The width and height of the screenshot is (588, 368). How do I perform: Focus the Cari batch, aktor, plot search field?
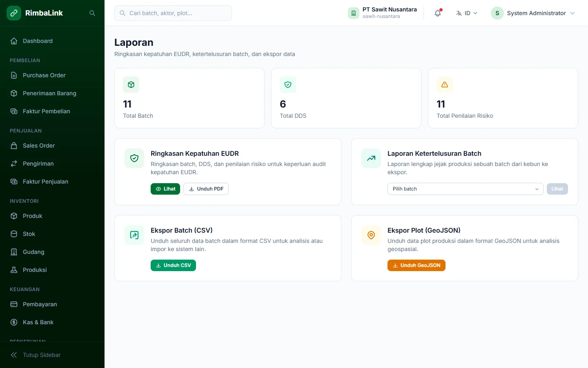point(173,13)
